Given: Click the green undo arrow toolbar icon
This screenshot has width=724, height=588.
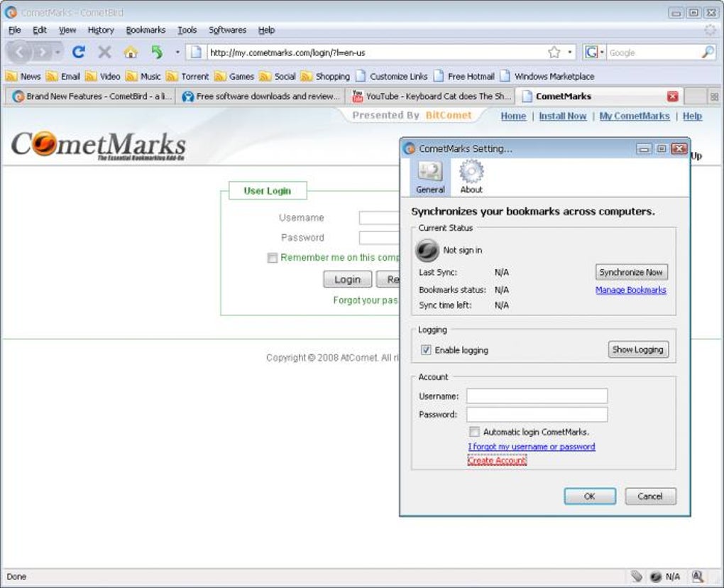Looking at the screenshot, I should [x=157, y=52].
